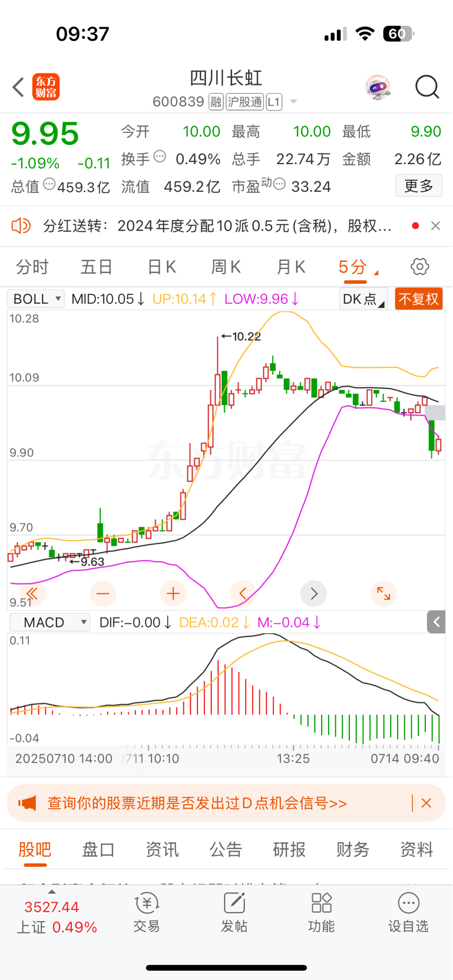Zoom out chart with minus button
The height and width of the screenshot is (980, 453).
point(102,593)
